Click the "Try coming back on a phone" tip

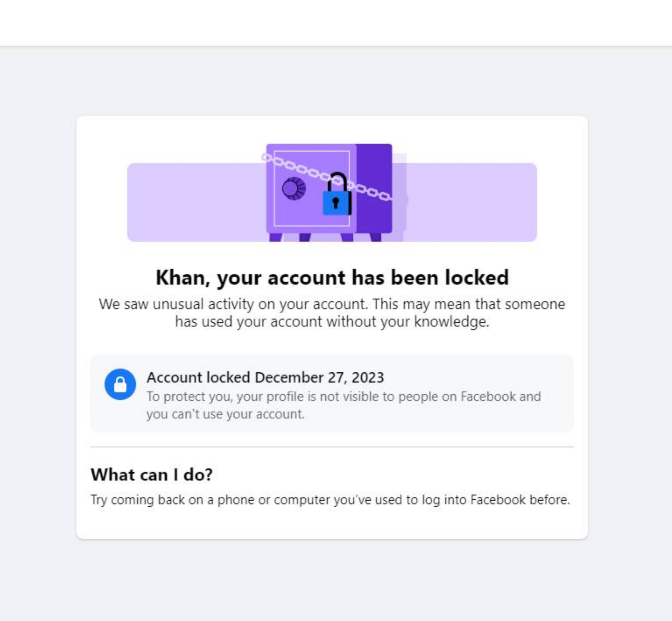[x=330, y=499]
